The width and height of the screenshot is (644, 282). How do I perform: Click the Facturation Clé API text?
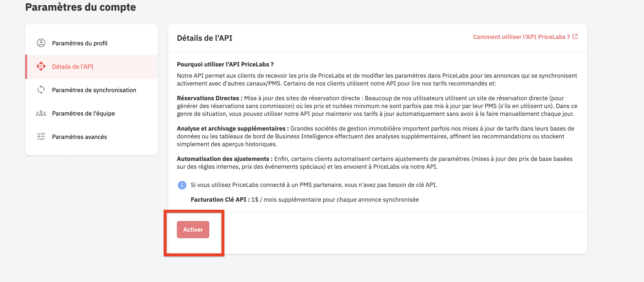click(220, 199)
